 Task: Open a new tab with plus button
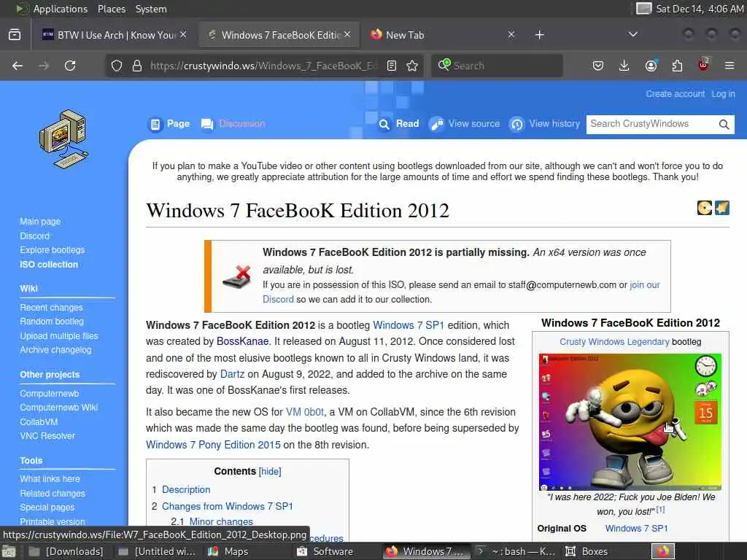pyautogui.click(x=539, y=35)
